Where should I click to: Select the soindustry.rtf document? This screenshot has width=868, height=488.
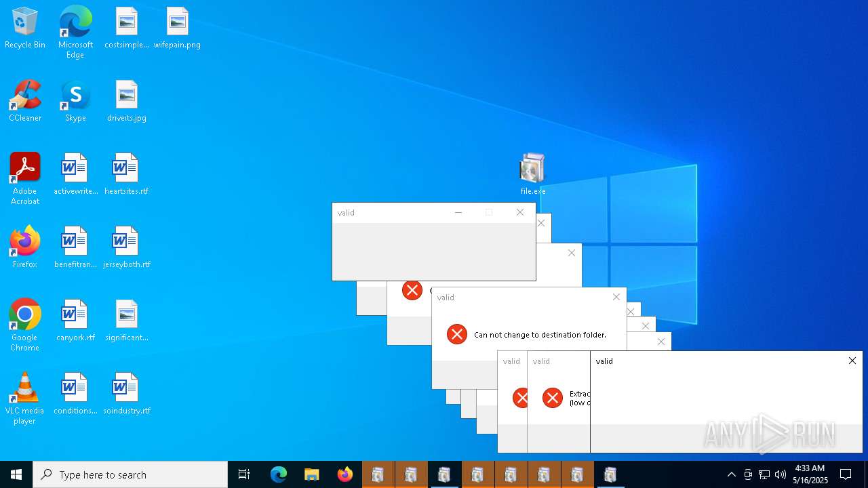point(127,394)
